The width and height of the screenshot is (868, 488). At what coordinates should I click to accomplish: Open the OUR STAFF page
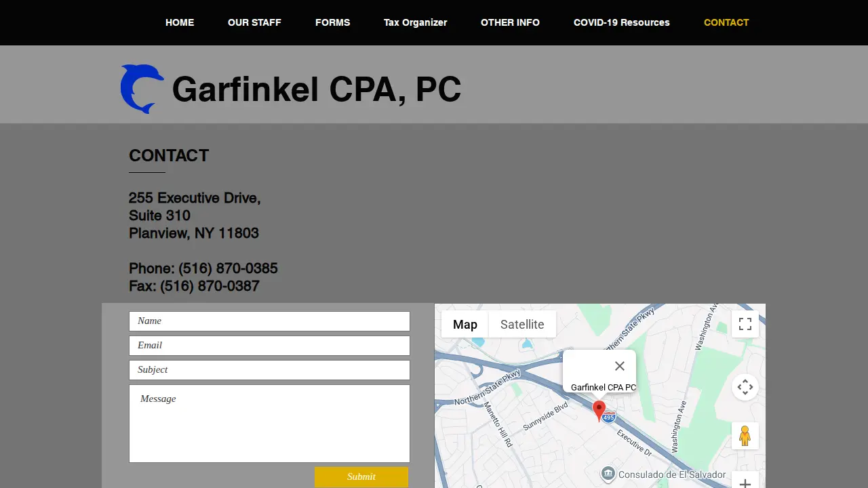click(x=254, y=22)
